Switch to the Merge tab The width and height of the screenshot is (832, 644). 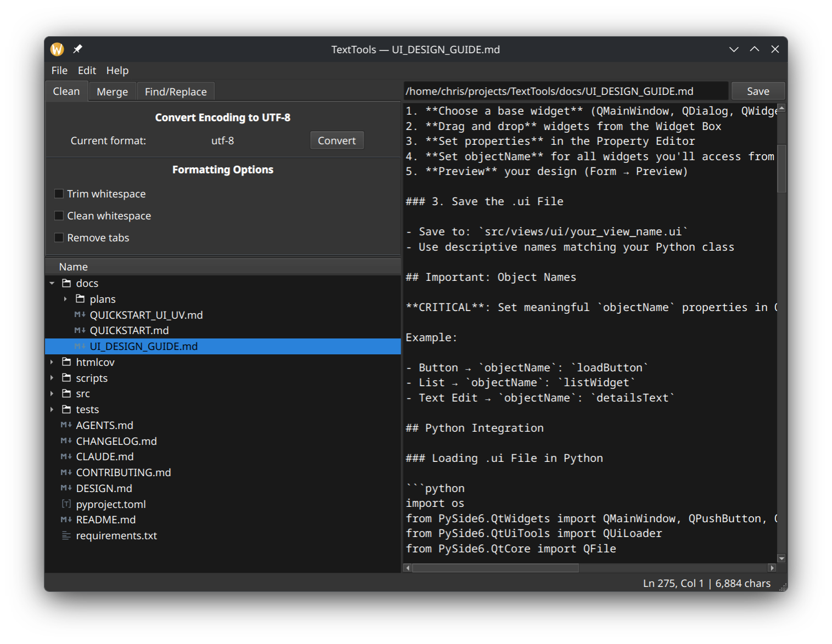click(112, 91)
